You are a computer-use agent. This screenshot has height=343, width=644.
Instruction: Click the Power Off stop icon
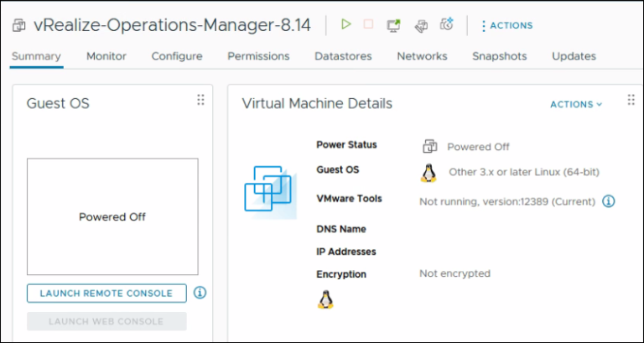[368, 24]
